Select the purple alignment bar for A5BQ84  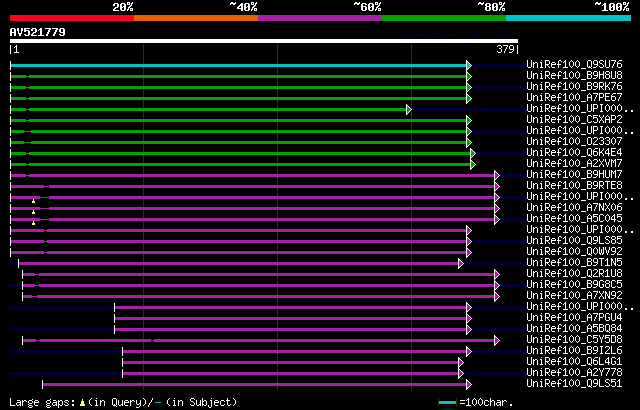(291, 330)
